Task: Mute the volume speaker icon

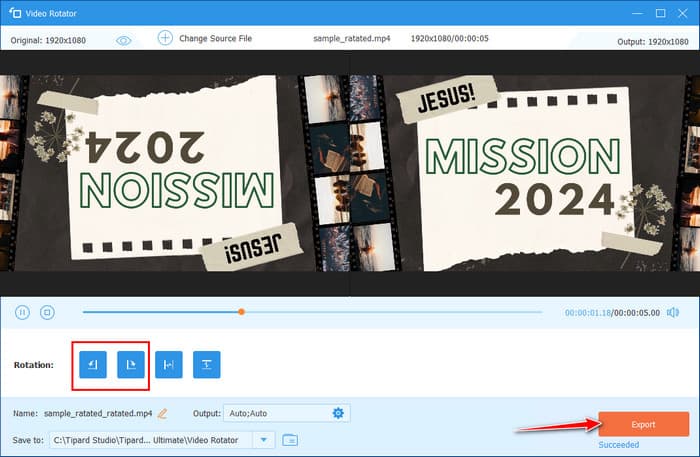Action: coord(673,312)
